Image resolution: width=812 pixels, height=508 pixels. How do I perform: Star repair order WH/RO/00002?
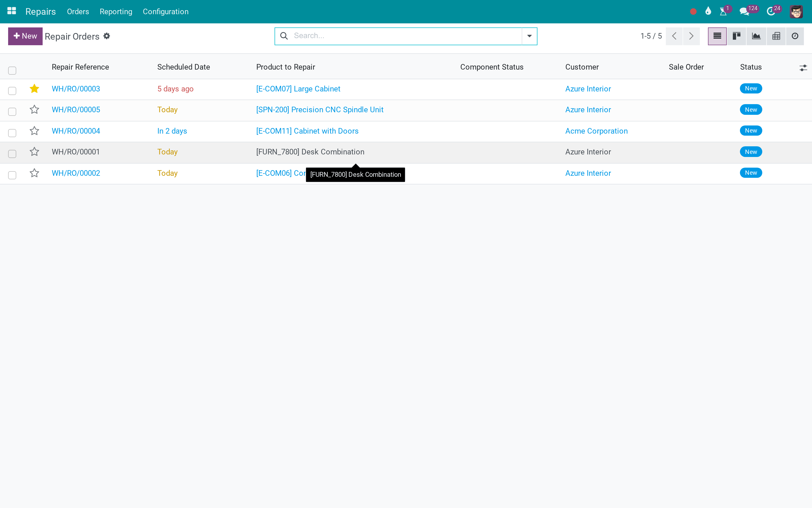(34, 173)
